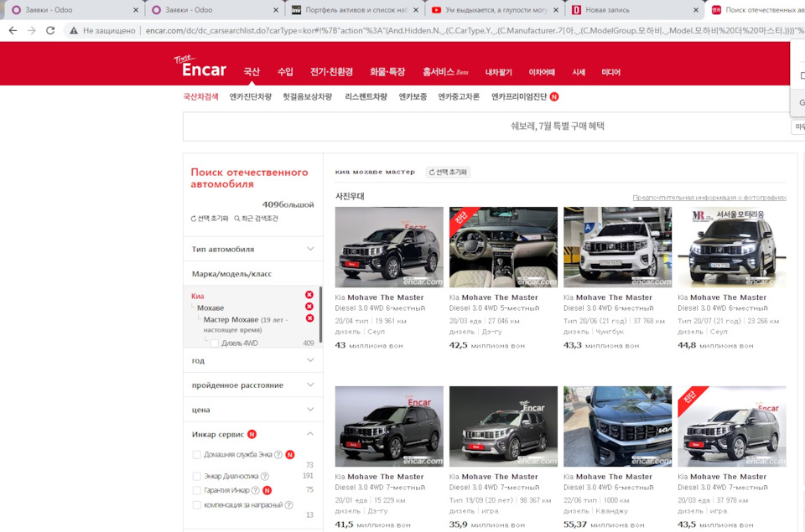Check the Энкар Диагностика checkbox

pos(196,476)
